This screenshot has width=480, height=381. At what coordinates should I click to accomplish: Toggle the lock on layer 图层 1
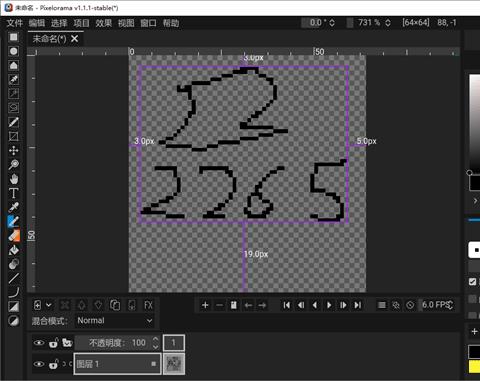(53, 364)
